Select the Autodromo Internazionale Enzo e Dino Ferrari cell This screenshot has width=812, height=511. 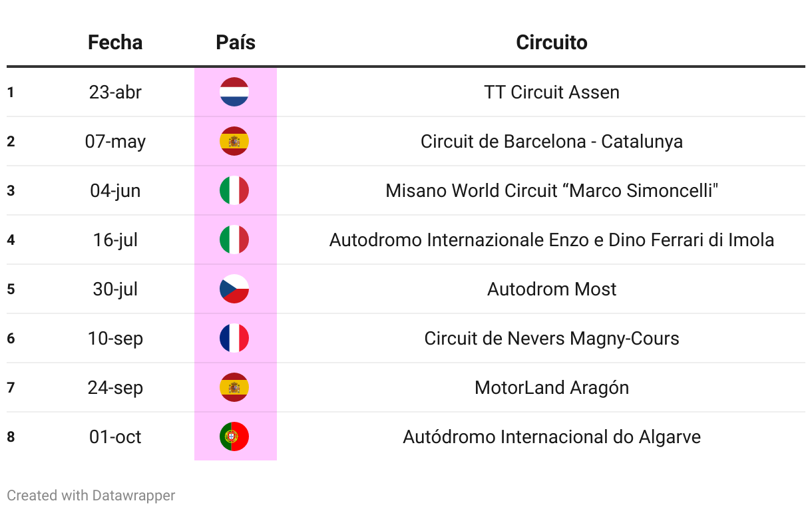tap(552, 240)
